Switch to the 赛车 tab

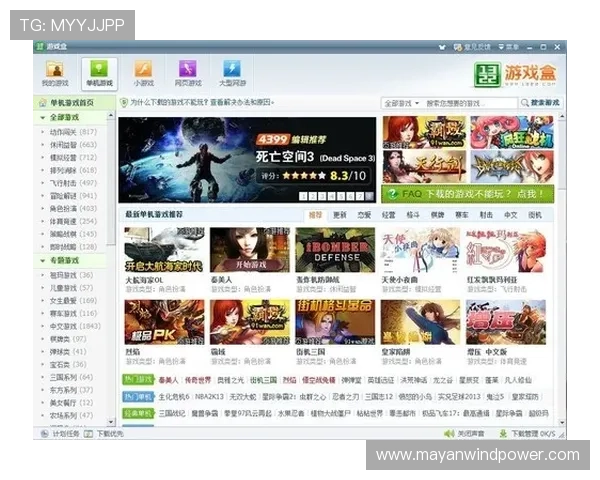tap(462, 215)
